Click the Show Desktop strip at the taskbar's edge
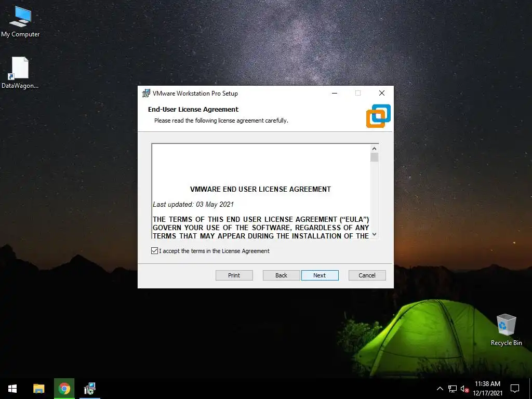 pos(530,389)
